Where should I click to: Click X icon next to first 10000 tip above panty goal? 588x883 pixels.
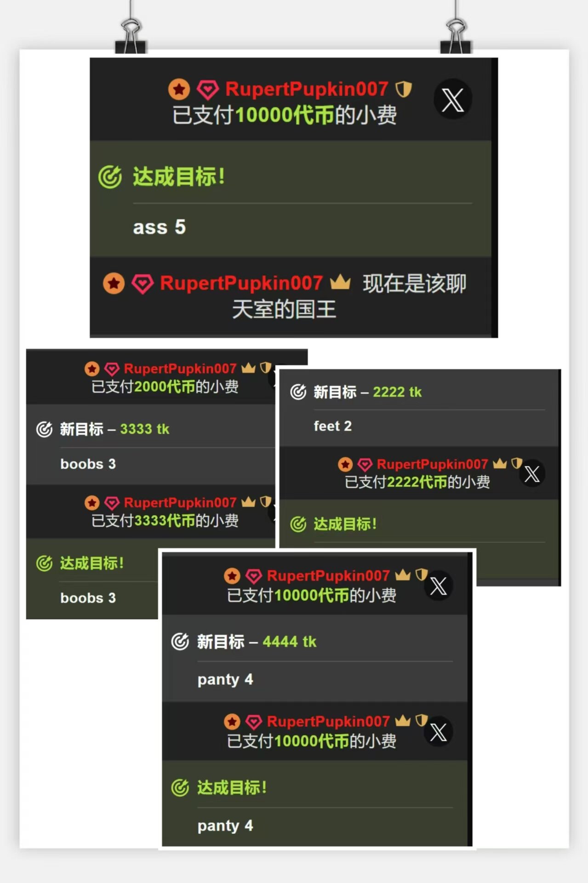(x=438, y=586)
